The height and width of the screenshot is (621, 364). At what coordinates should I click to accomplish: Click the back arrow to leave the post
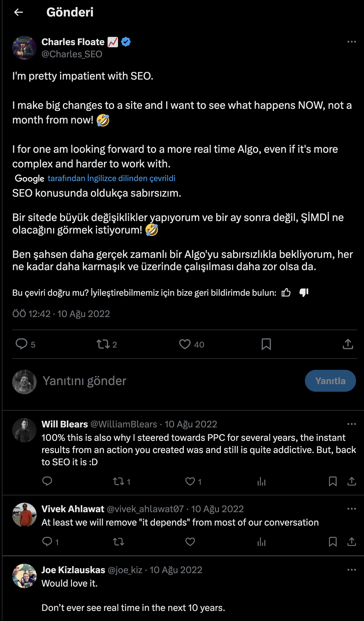[19, 13]
